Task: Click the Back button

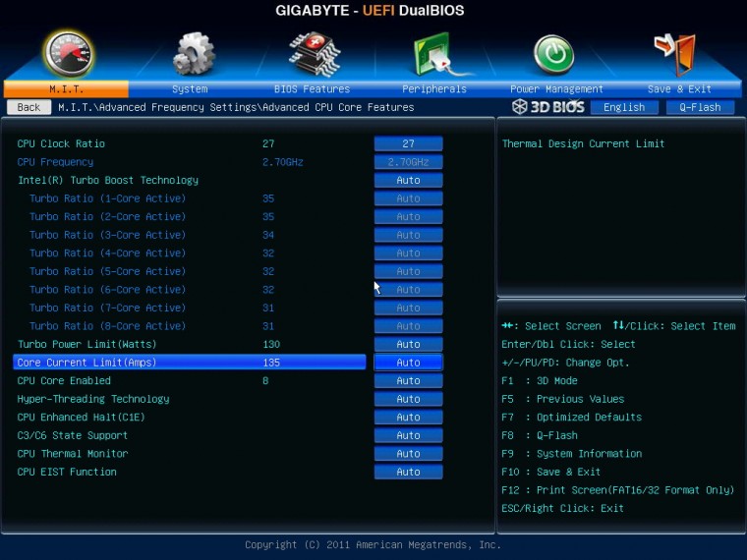Action: [29, 107]
